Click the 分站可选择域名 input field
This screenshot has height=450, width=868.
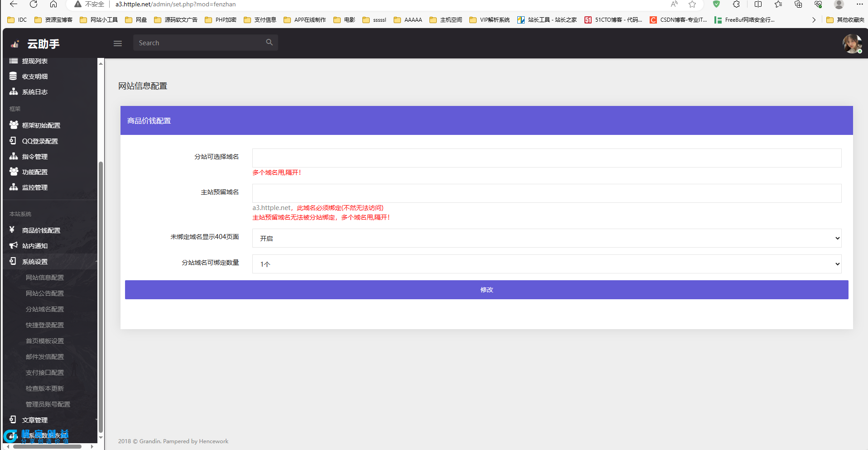click(x=546, y=158)
